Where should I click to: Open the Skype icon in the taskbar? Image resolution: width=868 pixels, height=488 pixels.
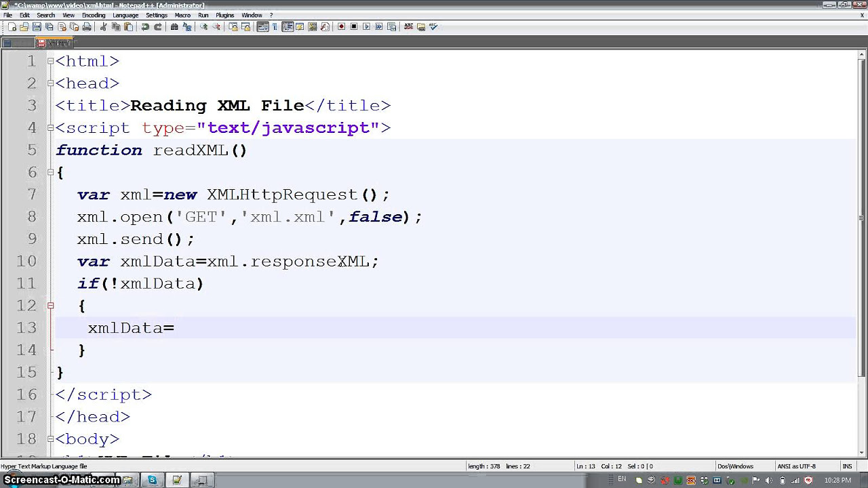tap(152, 480)
